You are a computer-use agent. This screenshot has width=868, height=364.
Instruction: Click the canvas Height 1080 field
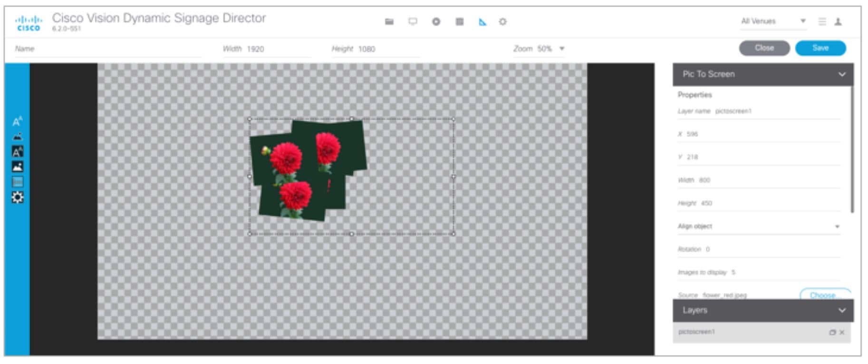coord(375,49)
